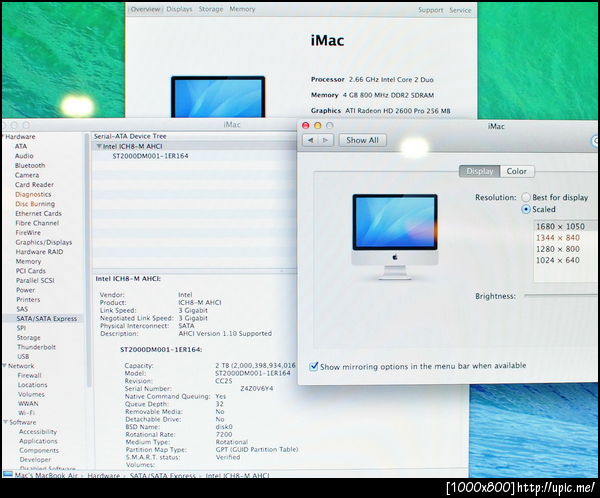Select SPI in the sidebar
The image size is (600, 498).
[21, 328]
